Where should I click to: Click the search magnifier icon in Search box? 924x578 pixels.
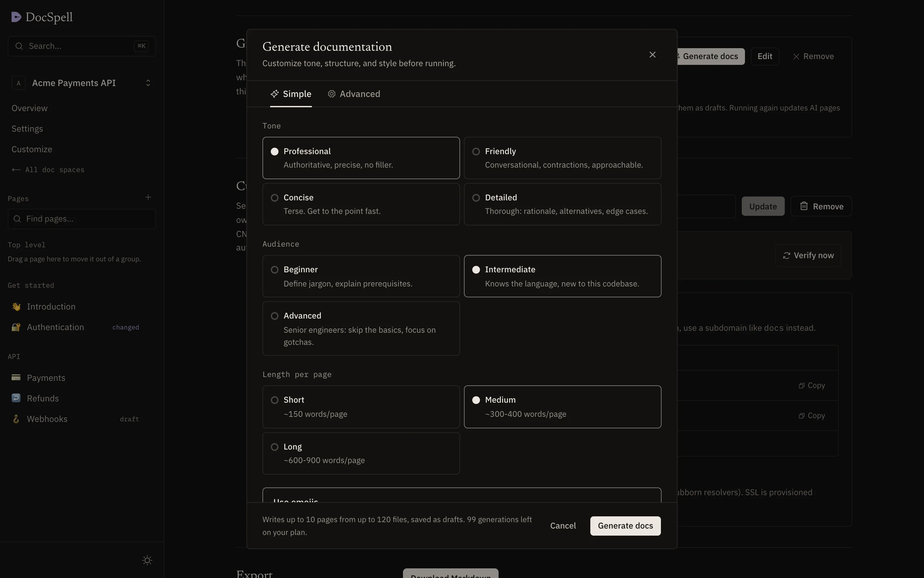pyautogui.click(x=19, y=46)
